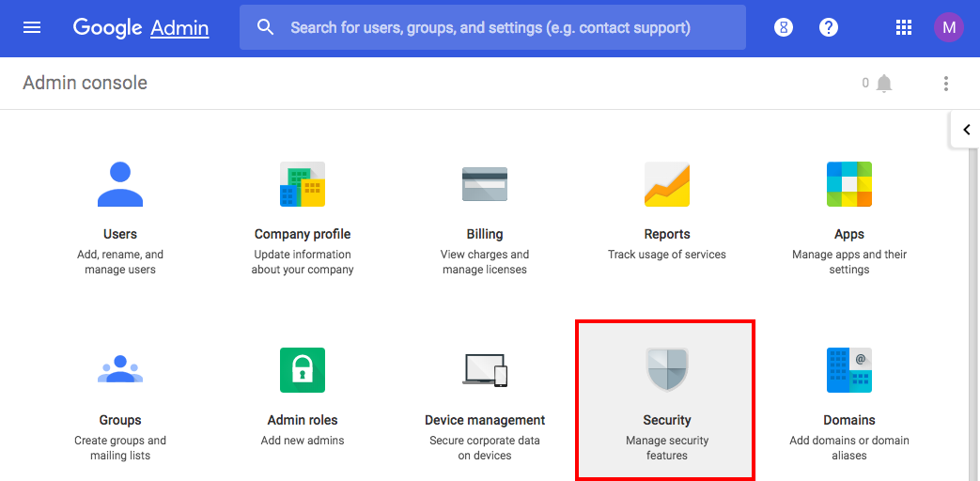This screenshot has width=980, height=481.
Task: Click the Users label
Action: [120, 234]
